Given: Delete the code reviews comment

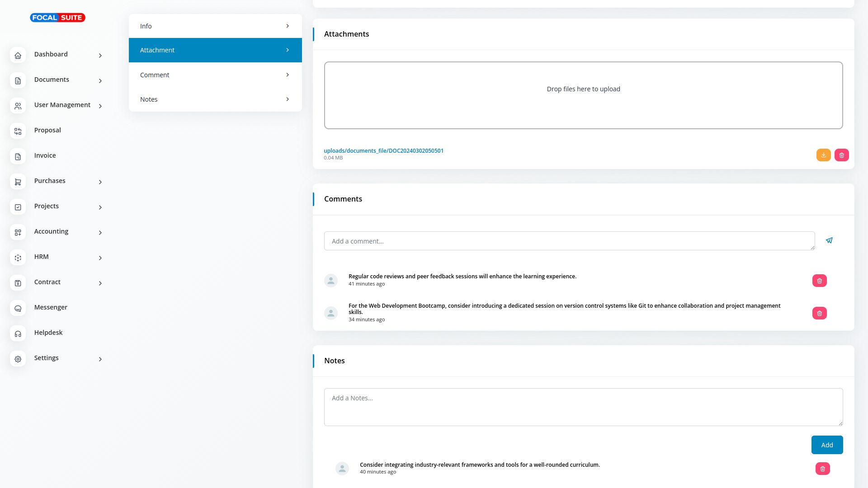Looking at the screenshot, I should click(x=819, y=281).
